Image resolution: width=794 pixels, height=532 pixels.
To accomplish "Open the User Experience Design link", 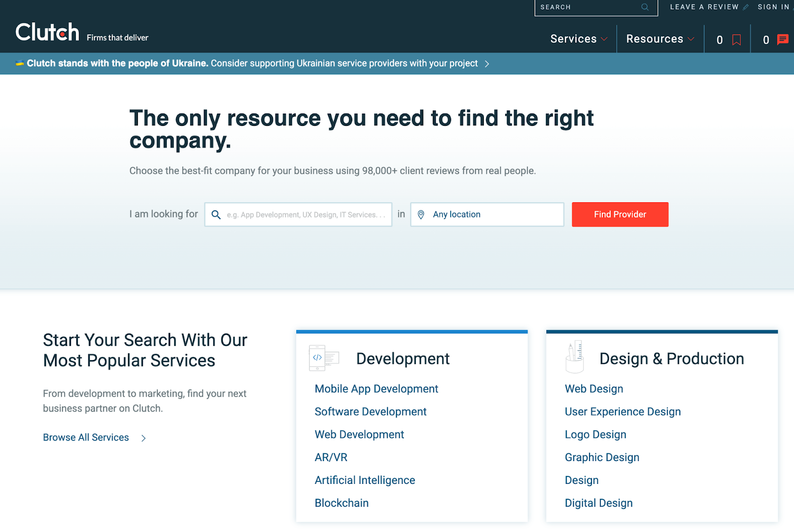I will click(623, 412).
